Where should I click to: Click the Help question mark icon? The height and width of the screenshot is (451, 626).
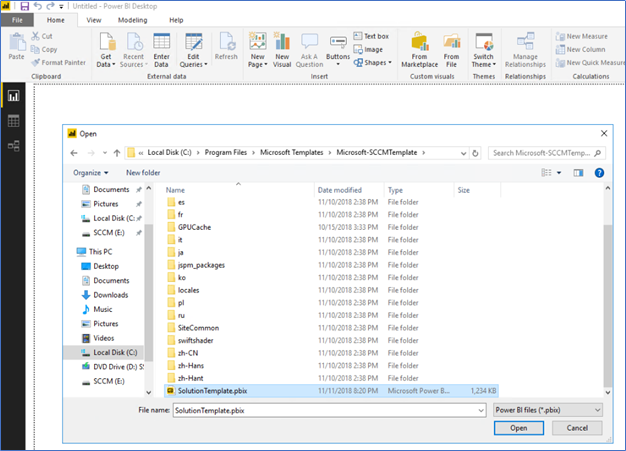tap(599, 173)
